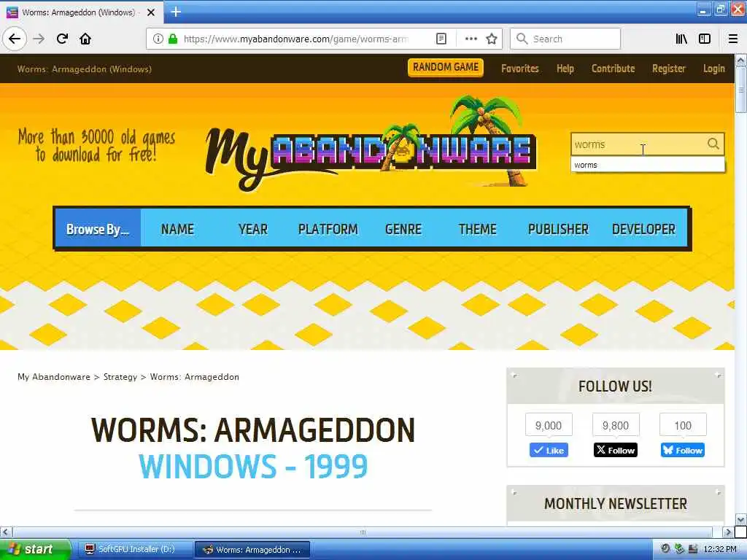747x560 pixels.
Task: Browse games by GENRE
Action: (x=403, y=229)
